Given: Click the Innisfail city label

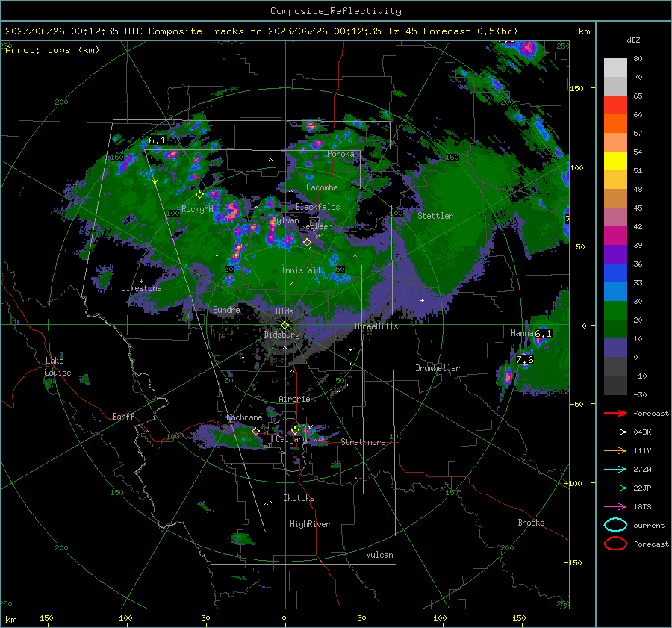Looking at the screenshot, I should (301, 270).
